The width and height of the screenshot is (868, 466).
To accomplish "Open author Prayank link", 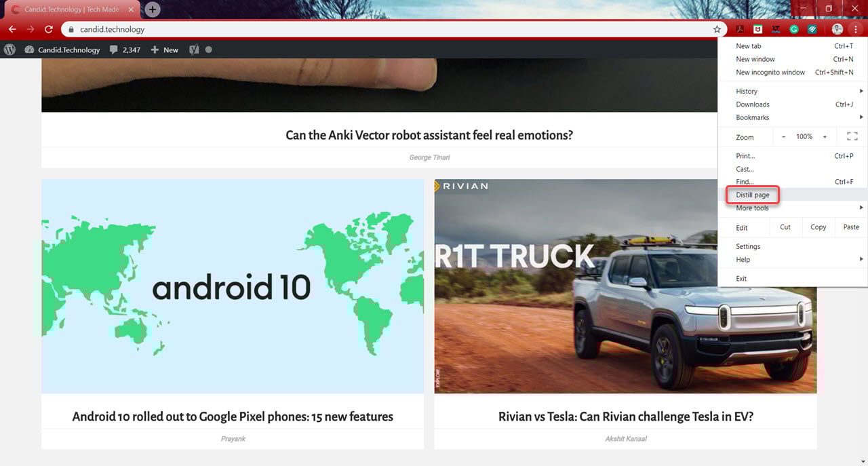I will (233, 439).
